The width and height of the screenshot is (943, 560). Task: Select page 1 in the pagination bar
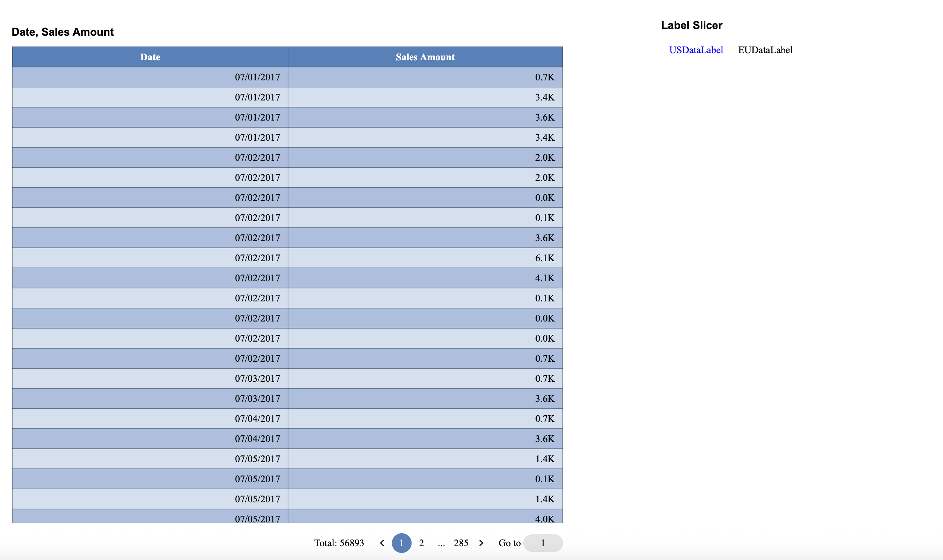coord(401,543)
